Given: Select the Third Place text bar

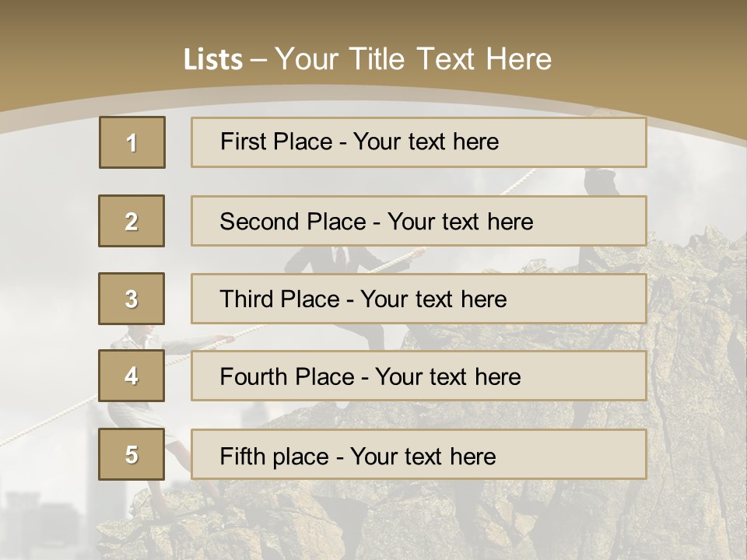Looking at the screenshot, I should (x=419, y=299).
